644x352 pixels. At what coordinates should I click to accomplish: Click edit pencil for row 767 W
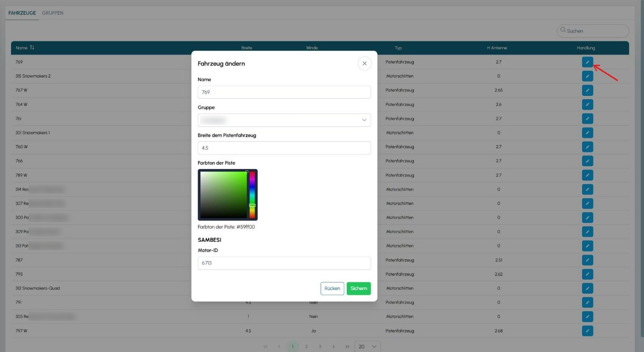pyautogui.click(x=587, y=90)
